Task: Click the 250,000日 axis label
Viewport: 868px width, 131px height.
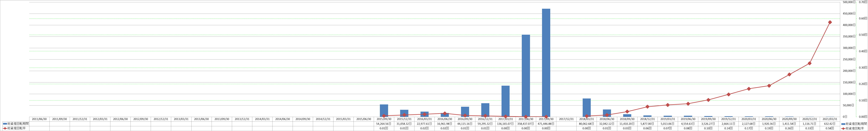Action: [x=849, y=59]
